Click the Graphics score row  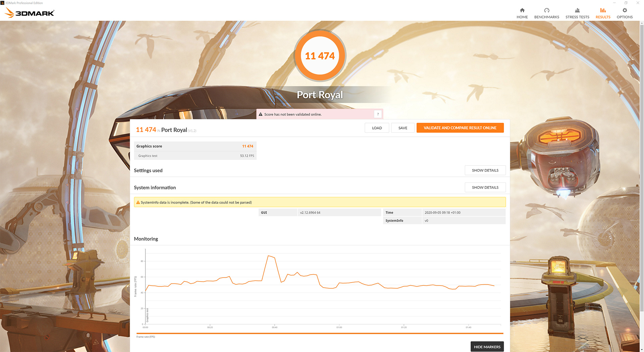pos(195,146)
